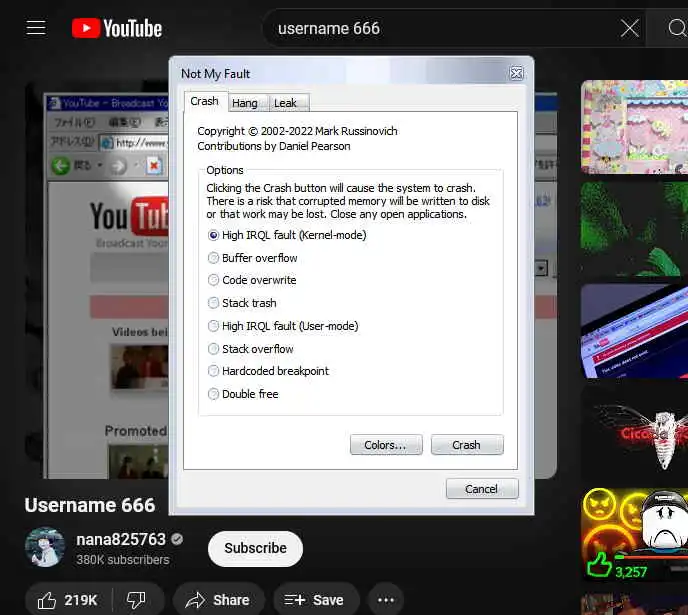Click the 380K subscribers text
Screen dimensions: 688x615
click(x=123, y=560)
